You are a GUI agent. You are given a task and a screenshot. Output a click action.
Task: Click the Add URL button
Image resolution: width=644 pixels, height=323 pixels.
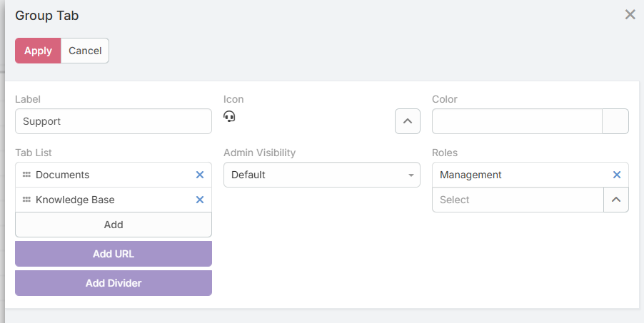click(x=114, y=254)
